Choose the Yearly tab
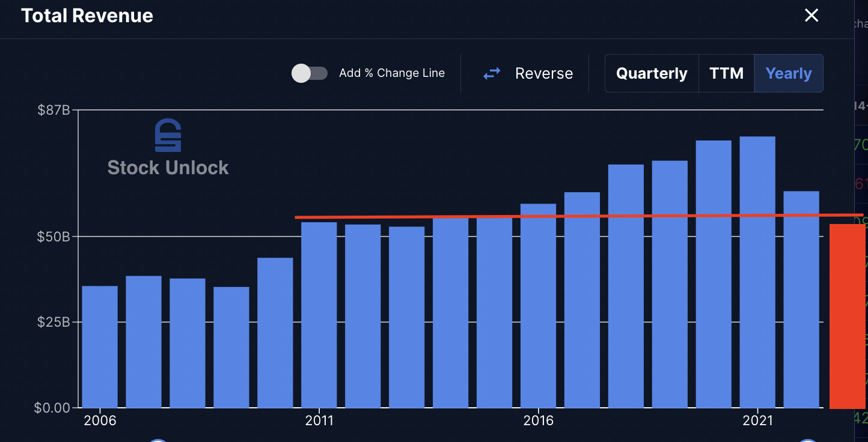The width and height of the screenshot is (868, 442). coord(788,73)
